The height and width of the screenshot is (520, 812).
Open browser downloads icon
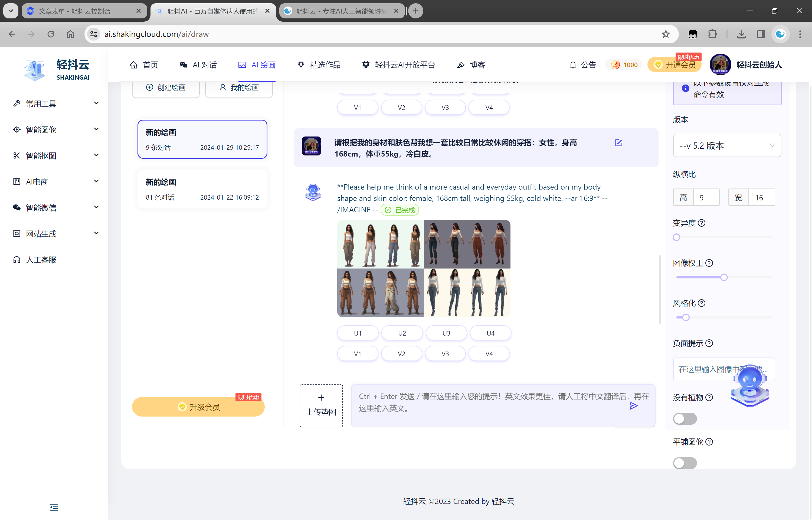click(x=741, y=34)
